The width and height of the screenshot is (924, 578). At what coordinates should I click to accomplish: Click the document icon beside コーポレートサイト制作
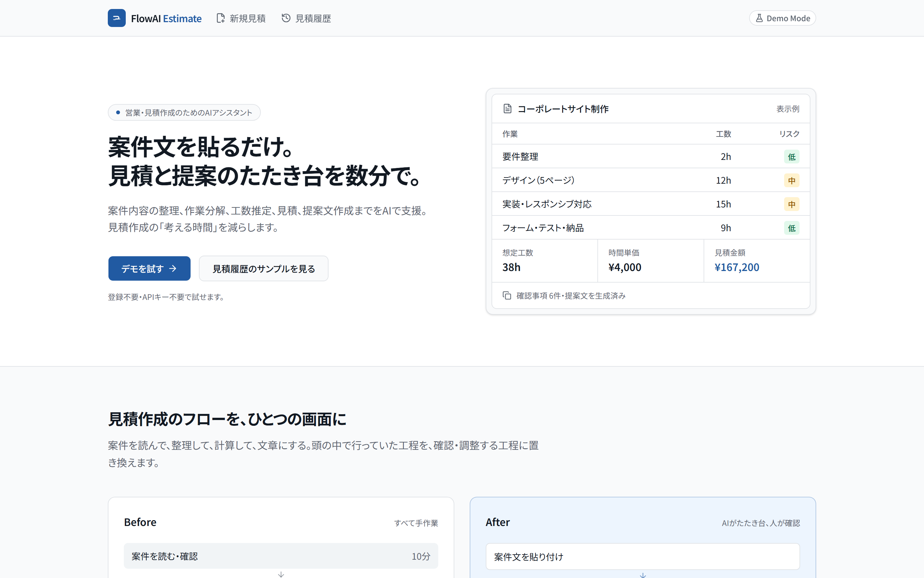point(508,109)
